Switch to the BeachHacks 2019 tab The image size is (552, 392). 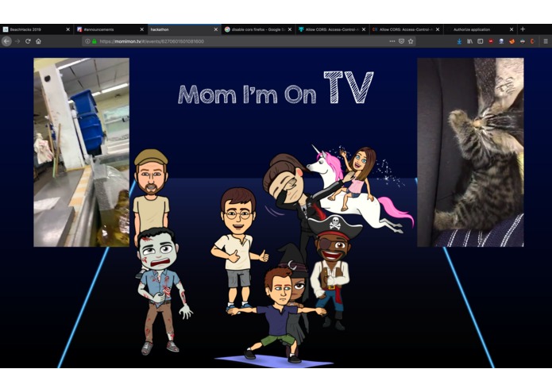point(37,29)
